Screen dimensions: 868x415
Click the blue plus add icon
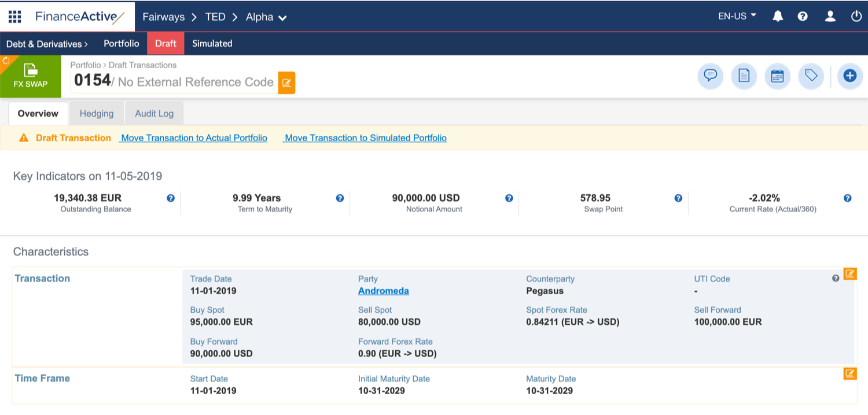tap(849, 76)
